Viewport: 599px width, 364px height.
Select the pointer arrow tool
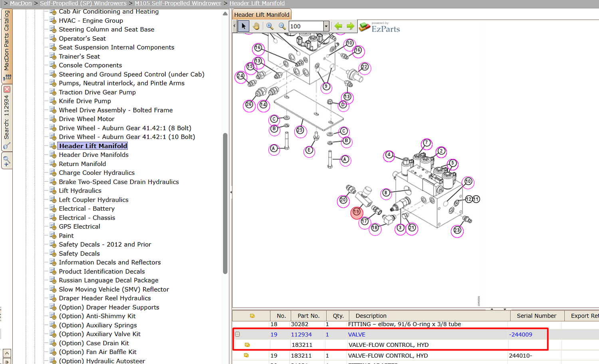(x=243, y=26)
